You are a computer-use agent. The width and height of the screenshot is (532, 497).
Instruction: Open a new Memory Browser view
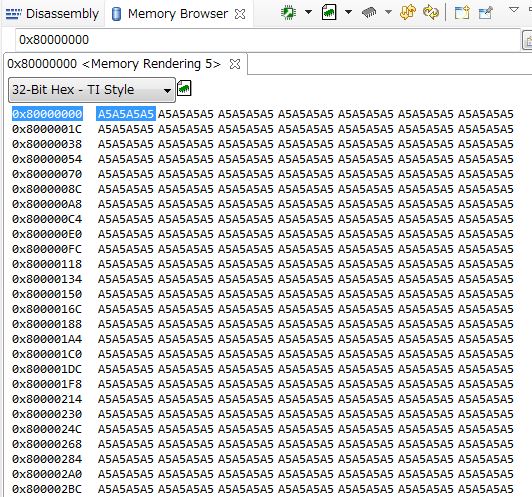[462, 13]
